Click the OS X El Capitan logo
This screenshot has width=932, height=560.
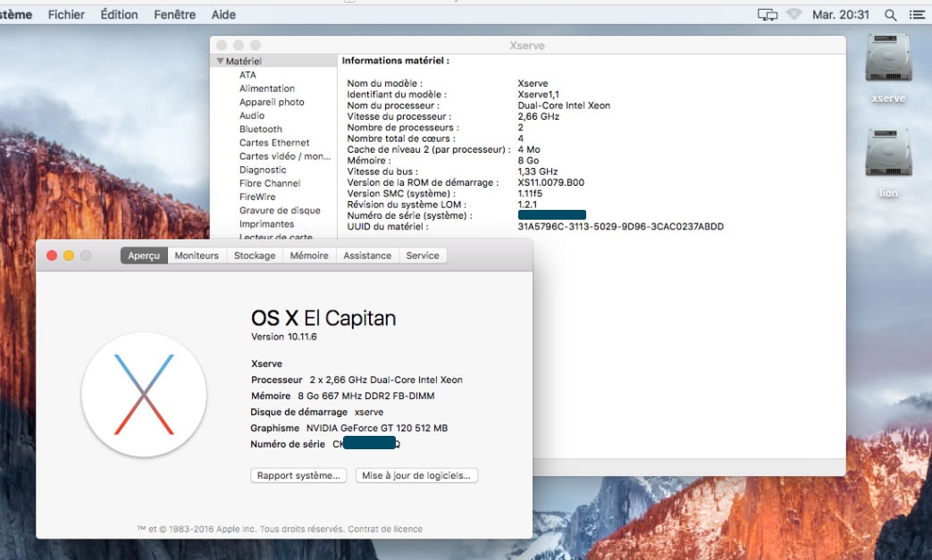(144, 394)
